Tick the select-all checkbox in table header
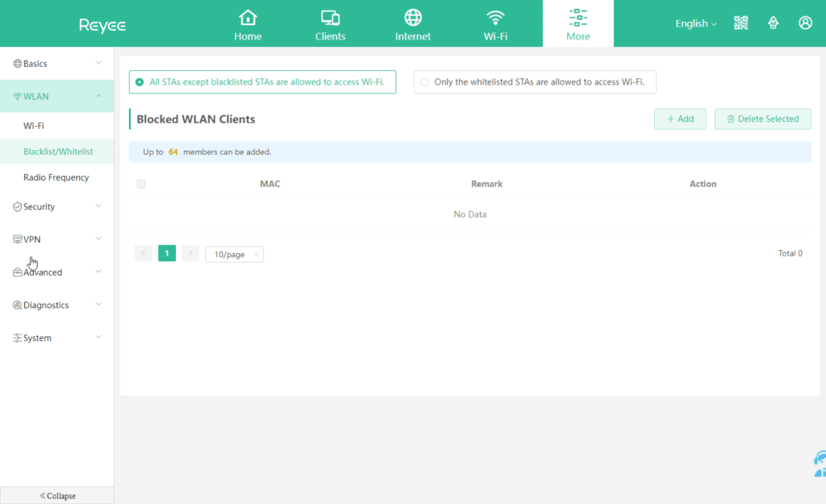826x504 pixels. (x=141, y=184)
